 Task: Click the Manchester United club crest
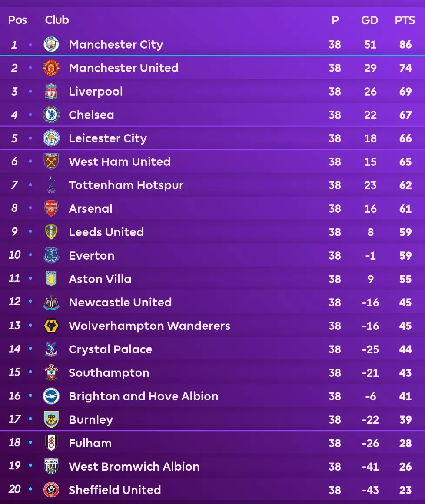pos(51,68)
